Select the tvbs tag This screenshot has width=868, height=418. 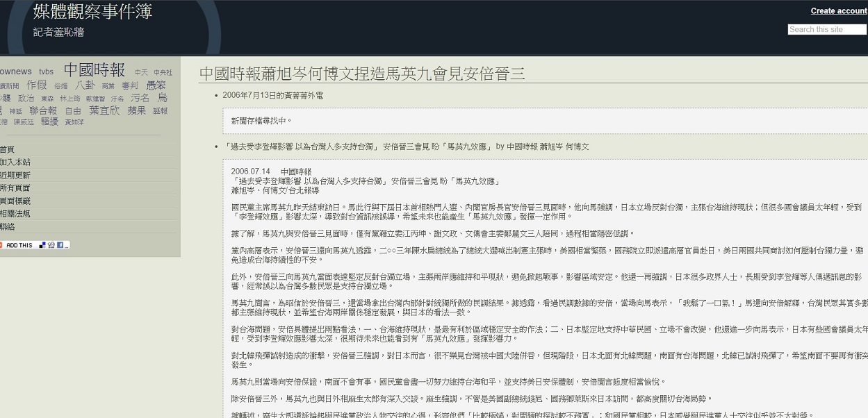[46, 72]
